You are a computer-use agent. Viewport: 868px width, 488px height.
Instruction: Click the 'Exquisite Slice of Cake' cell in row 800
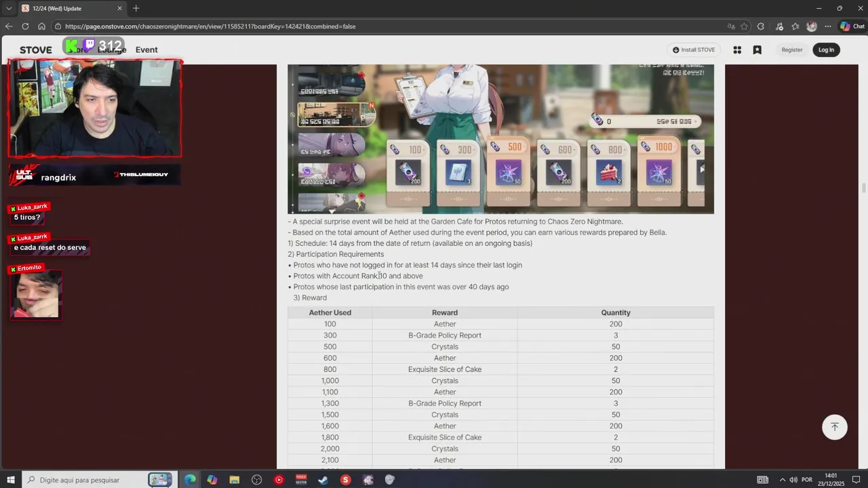[x=445, y=369]
